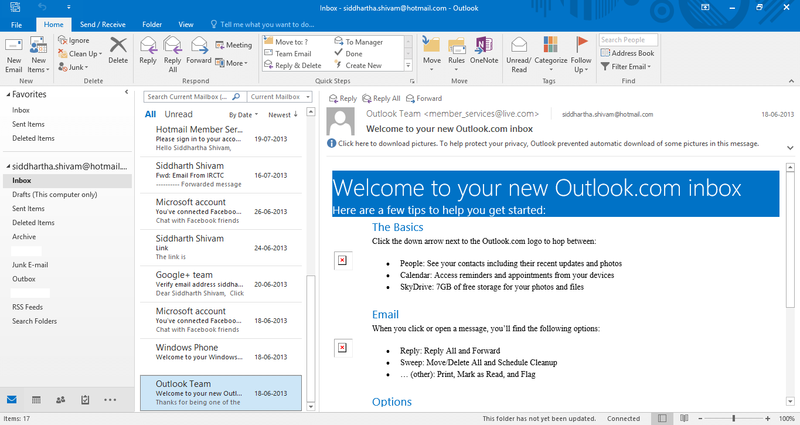Switch to Reading view in status bar
The height and width of the screenshot is (425, 800).
point(684,418)
